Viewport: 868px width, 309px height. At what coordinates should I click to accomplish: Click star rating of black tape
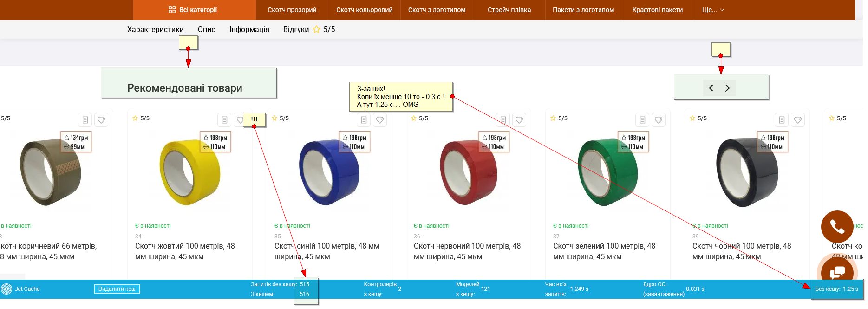click(698, 118)
